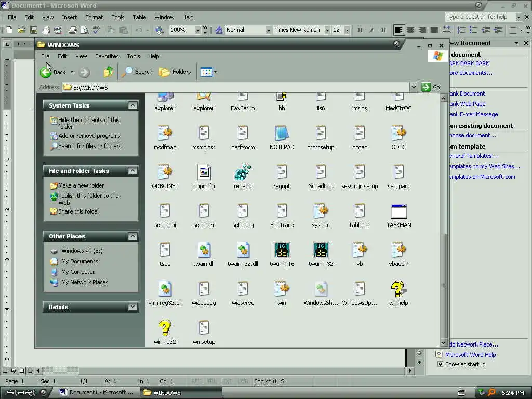
Task: Open the Times New Roman font dropdown
Action: pyautogui.click(x=327, y=30)
